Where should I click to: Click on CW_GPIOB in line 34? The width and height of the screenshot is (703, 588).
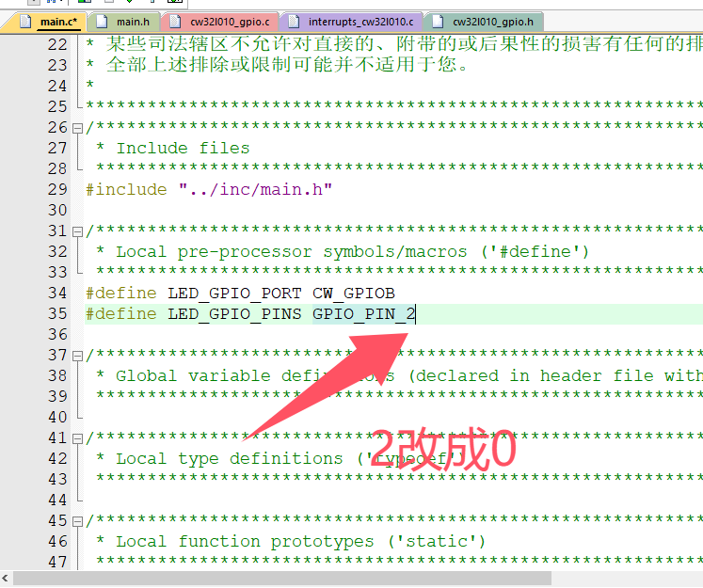click(354, 294)
